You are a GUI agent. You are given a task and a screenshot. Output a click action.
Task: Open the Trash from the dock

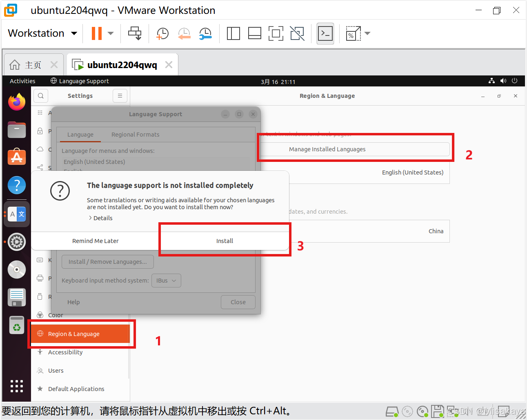click(17, 325)
